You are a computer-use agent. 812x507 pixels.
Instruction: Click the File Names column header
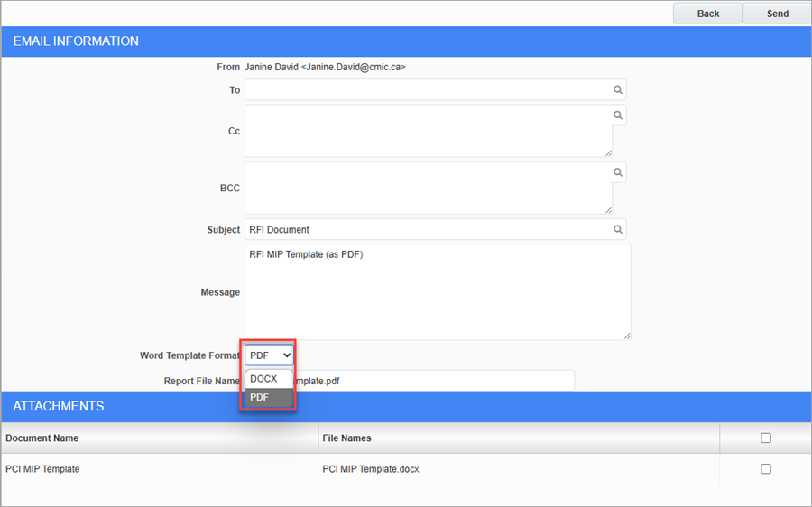pos(346,438)
